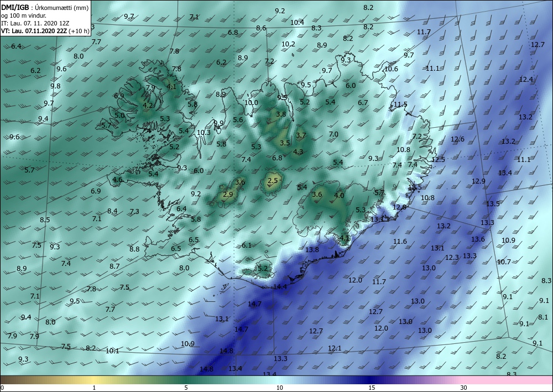Click the value 6.7 in the northeast
This screenshot has width=553, height=392.
point(363,103)
